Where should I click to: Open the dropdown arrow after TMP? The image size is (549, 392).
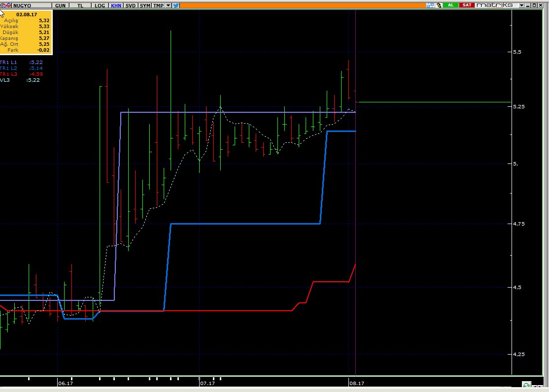[168, 5]
